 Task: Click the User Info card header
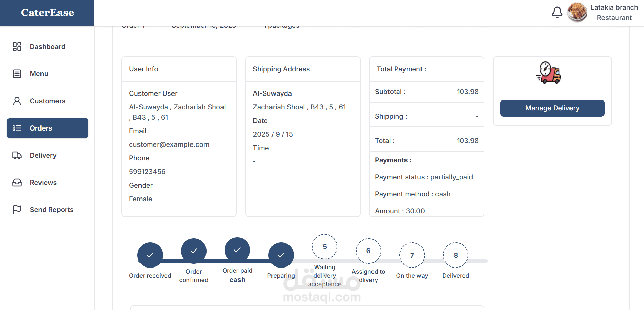tap(179, 69)
